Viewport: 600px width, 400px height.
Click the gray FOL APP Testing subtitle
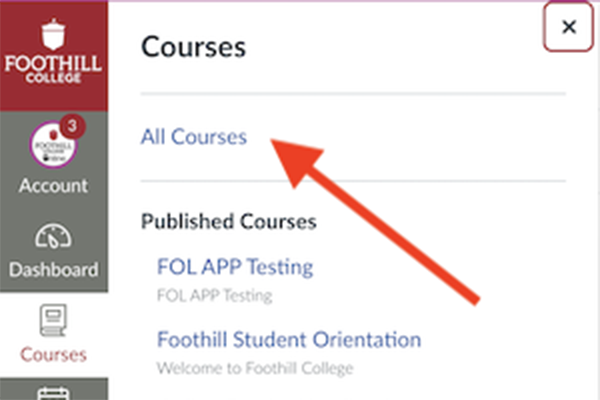pyautogui.click(x=215, y=295)
